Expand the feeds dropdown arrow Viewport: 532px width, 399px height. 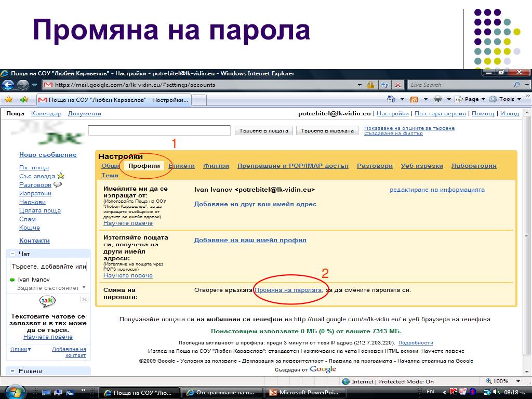click(x=425, y=99)
